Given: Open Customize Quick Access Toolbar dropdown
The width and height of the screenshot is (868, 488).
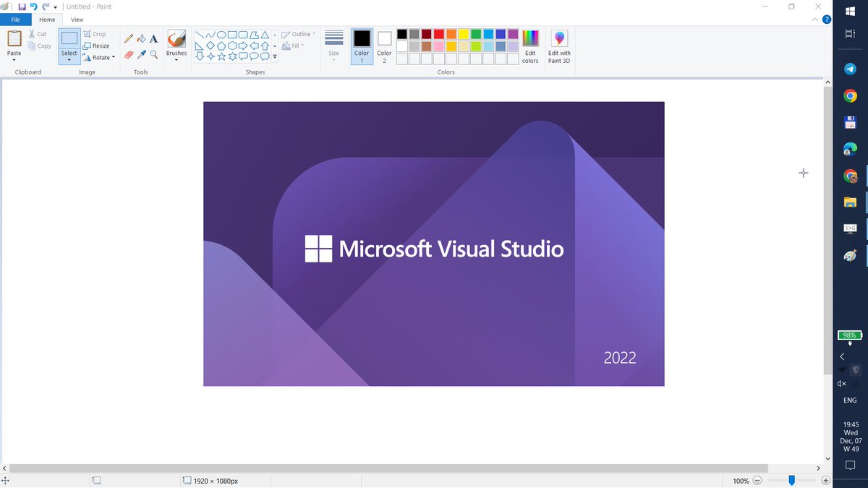Looking at the screenshot, I should click(x=56, y=7).
